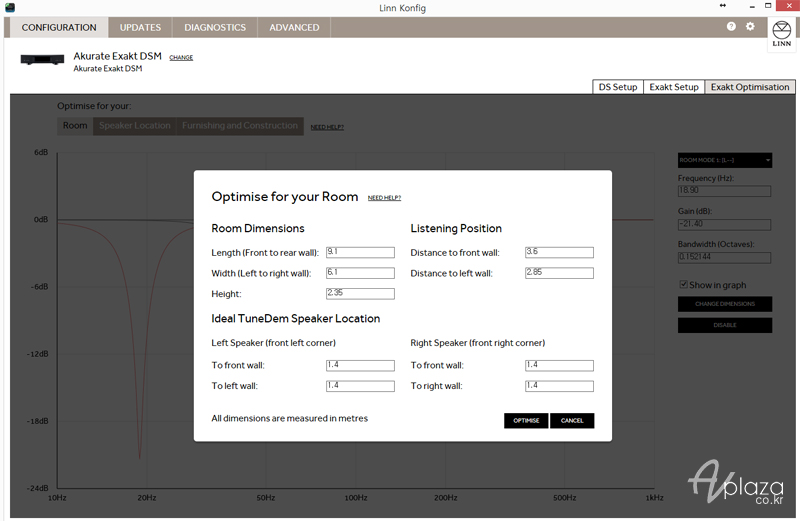Open the DIAGNOSTICS tab
This screenshot has width=800, height=521.
(215, 28)
